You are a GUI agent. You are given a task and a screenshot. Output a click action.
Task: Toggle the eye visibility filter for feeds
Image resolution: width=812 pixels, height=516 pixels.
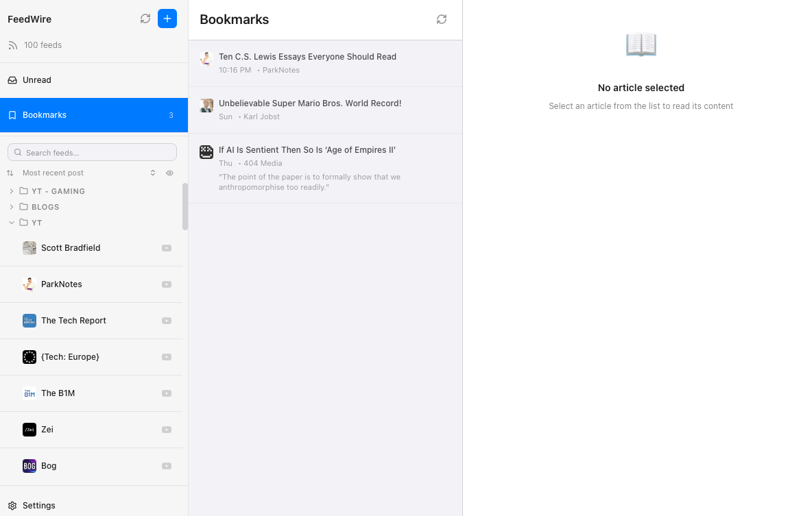[x=169, y=173]
